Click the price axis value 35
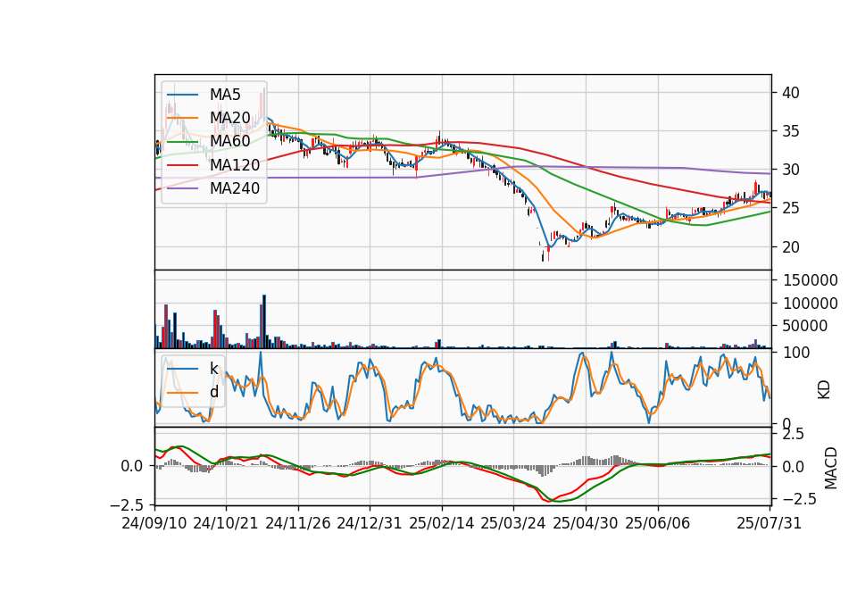The image size is (857, 616). (x=791, y=132)
